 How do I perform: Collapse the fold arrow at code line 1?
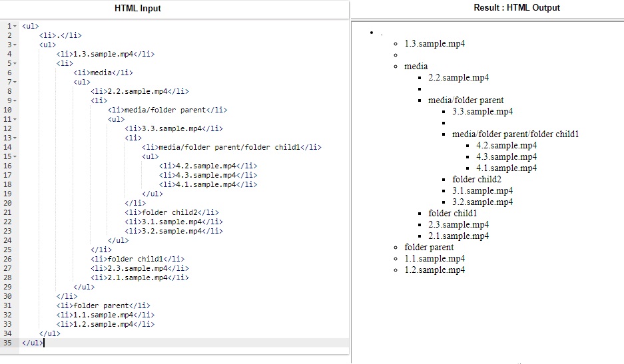pos(15,26)
